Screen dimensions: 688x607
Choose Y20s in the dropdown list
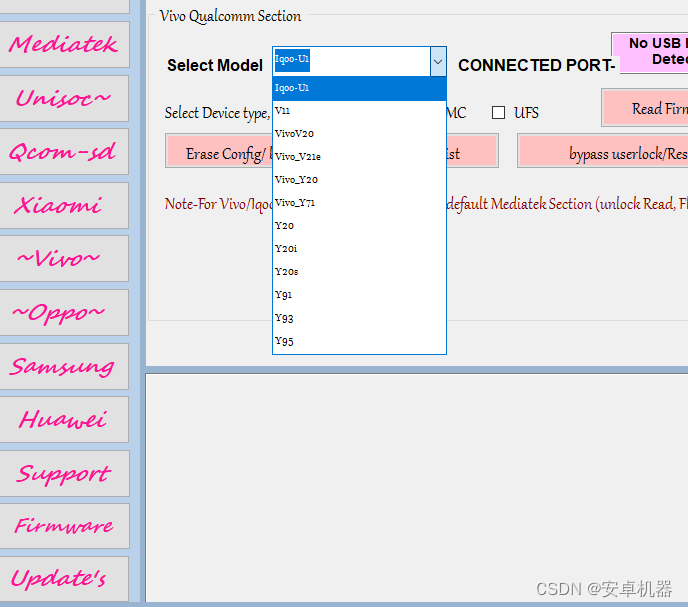[359, 272]
